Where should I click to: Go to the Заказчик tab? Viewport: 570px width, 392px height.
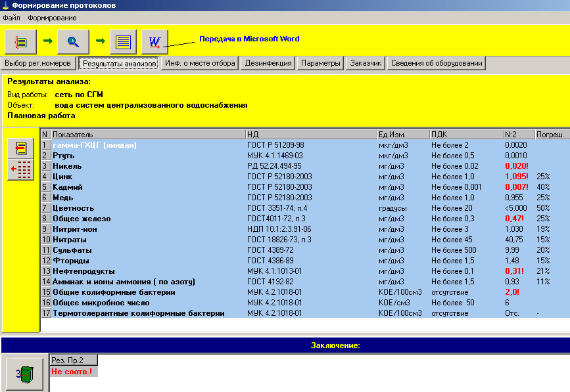[366, 63]
